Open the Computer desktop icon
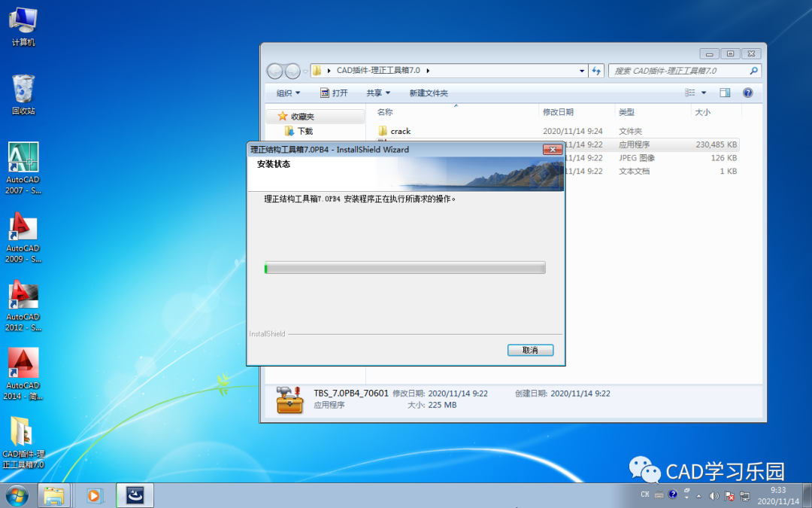The image size is (812, 508). point(23,27)
